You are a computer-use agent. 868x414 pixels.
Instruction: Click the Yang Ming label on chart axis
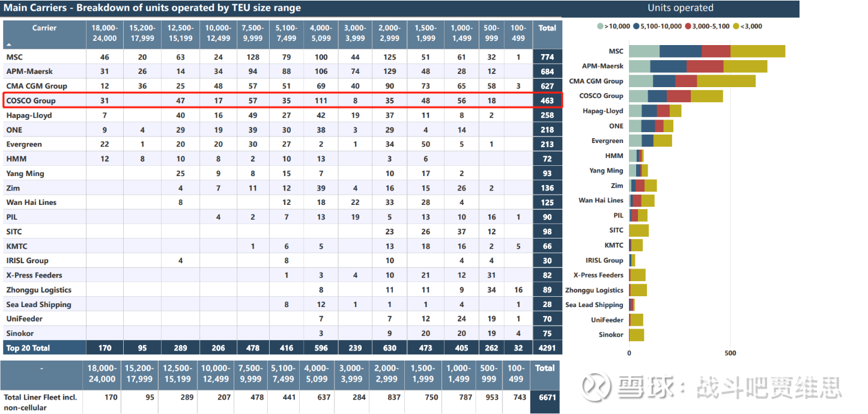(606, 171)
